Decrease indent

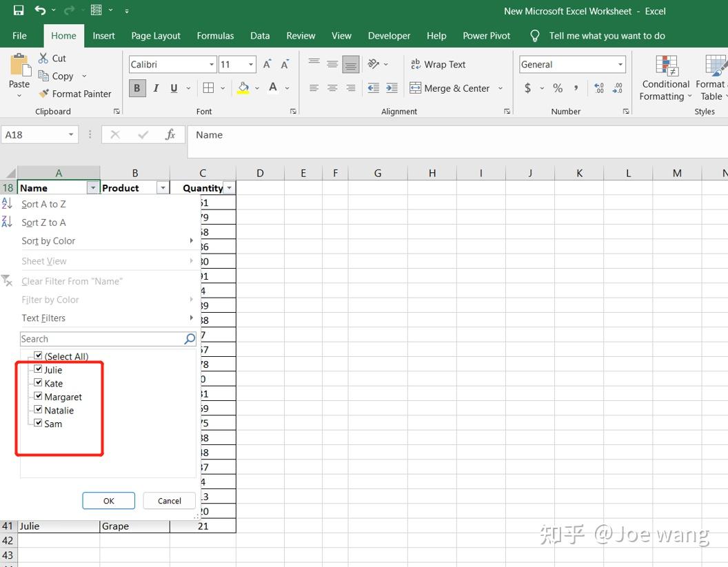[373, 88]
